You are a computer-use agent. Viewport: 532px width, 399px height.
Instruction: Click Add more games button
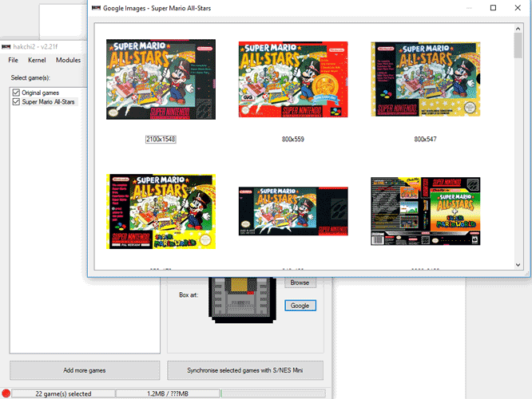point(85,370)
